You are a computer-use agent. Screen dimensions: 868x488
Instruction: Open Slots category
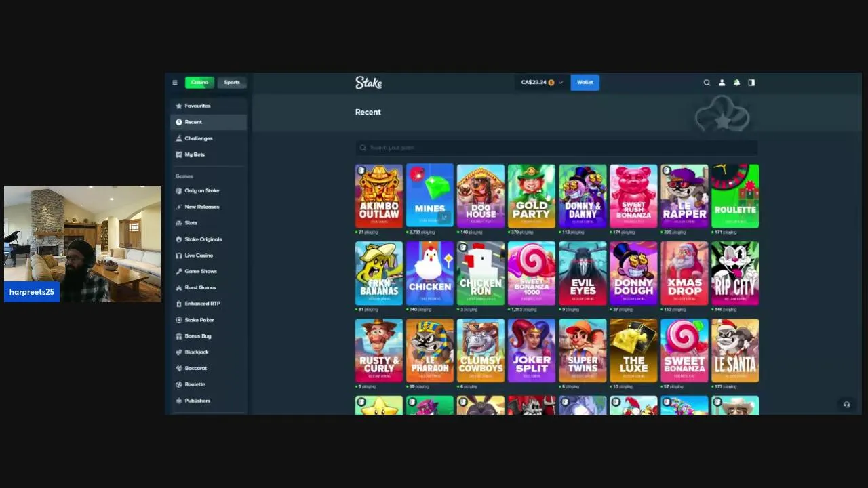click(x=208, y=223)
